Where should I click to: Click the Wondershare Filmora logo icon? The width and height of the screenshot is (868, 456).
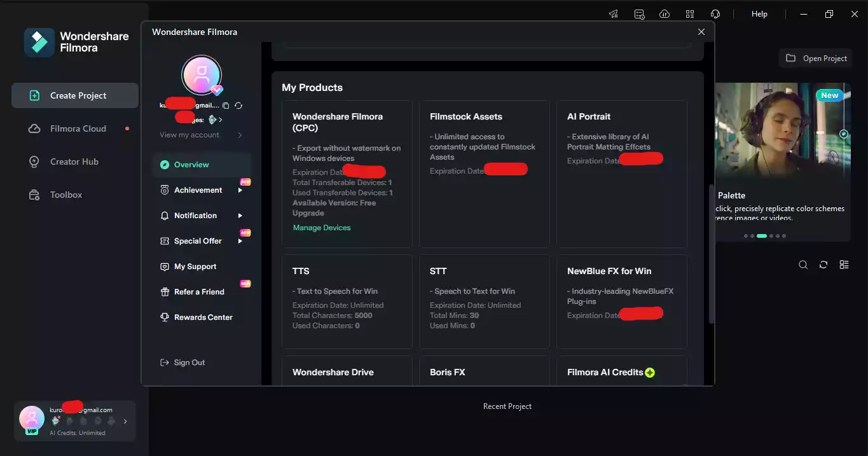(x=39, y=43)
